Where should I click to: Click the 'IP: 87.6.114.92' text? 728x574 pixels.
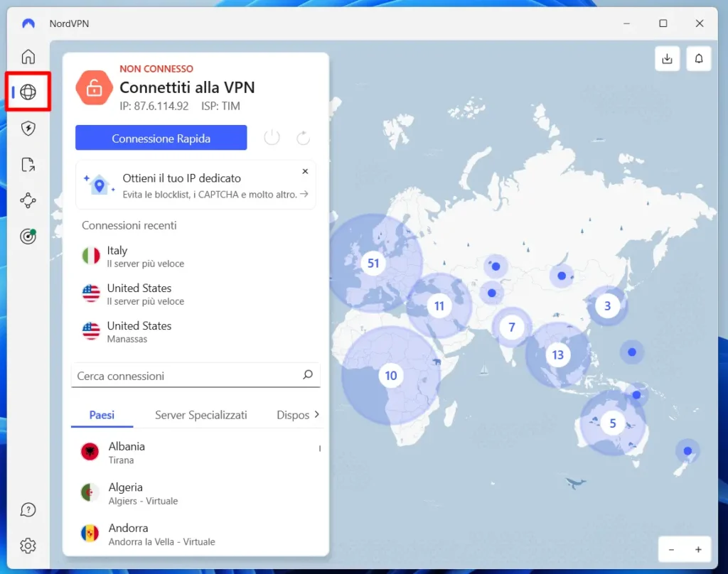pyautogui.click(x=154, y=106)
